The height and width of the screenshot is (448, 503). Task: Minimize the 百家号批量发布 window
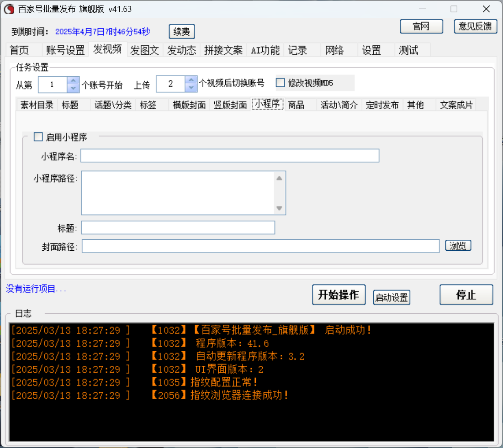point(423,9)
